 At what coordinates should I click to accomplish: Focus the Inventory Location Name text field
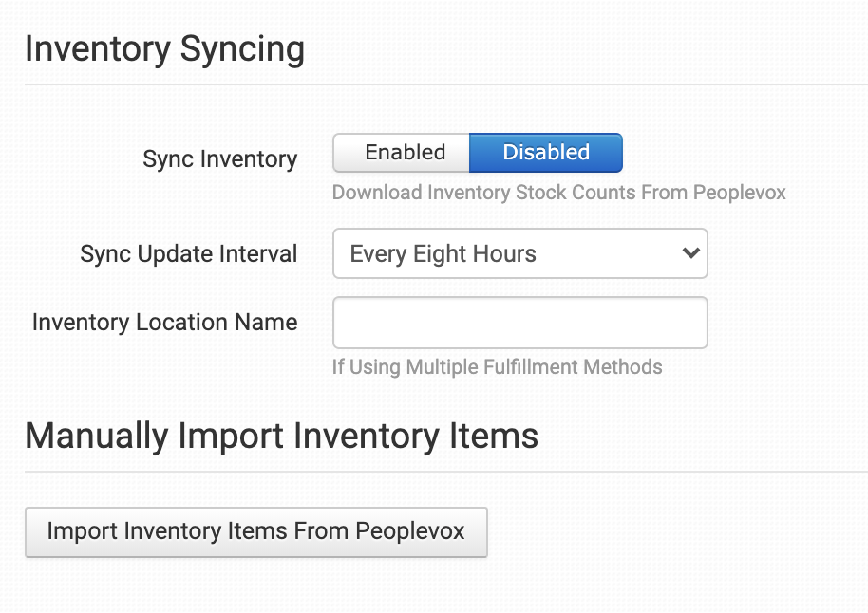pyautogui.click(x=519, y=323)
